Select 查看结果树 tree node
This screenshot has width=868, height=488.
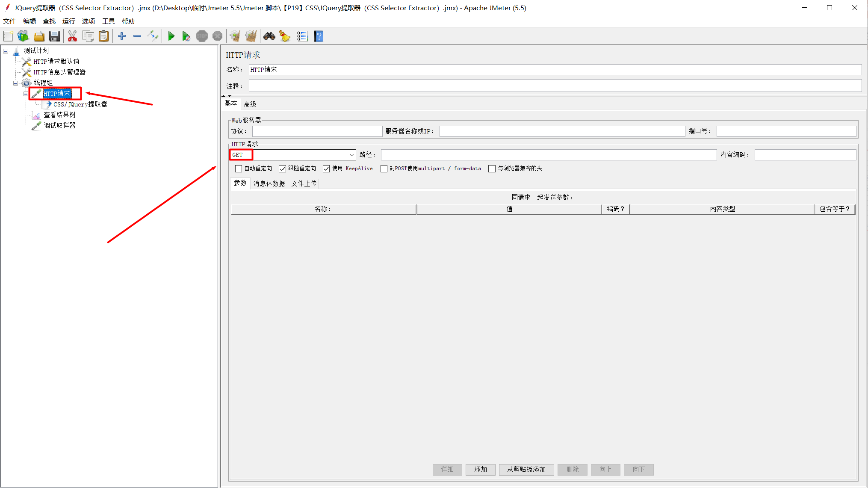(x=60, y=115)
